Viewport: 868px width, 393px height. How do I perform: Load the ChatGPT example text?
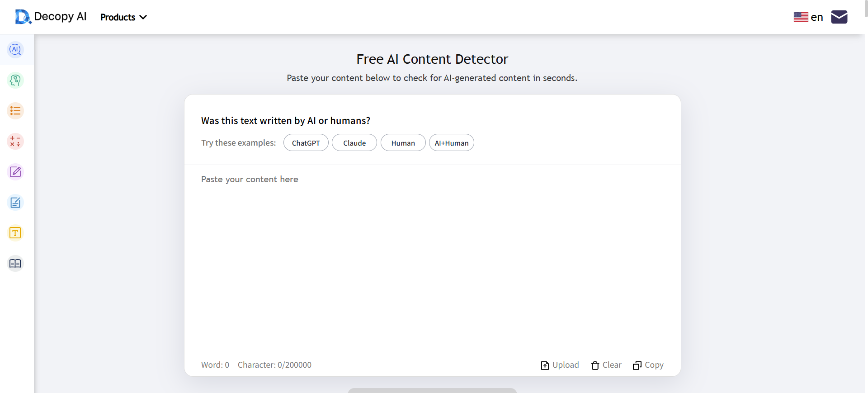[306, 143]
